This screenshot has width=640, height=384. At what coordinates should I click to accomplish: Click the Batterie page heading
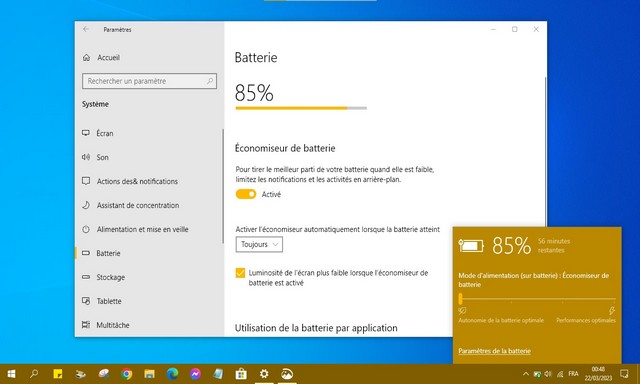point(256,58)
